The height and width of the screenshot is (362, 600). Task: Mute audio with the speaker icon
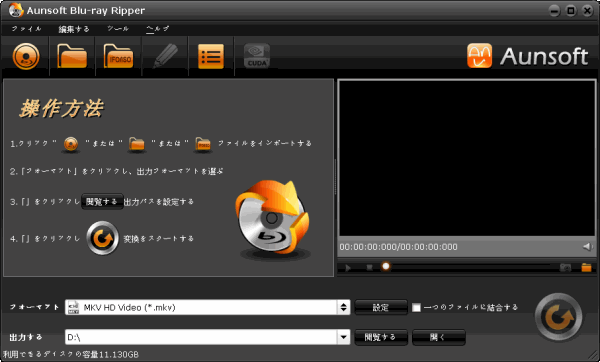pyautogui.click(x=588, y=247)
